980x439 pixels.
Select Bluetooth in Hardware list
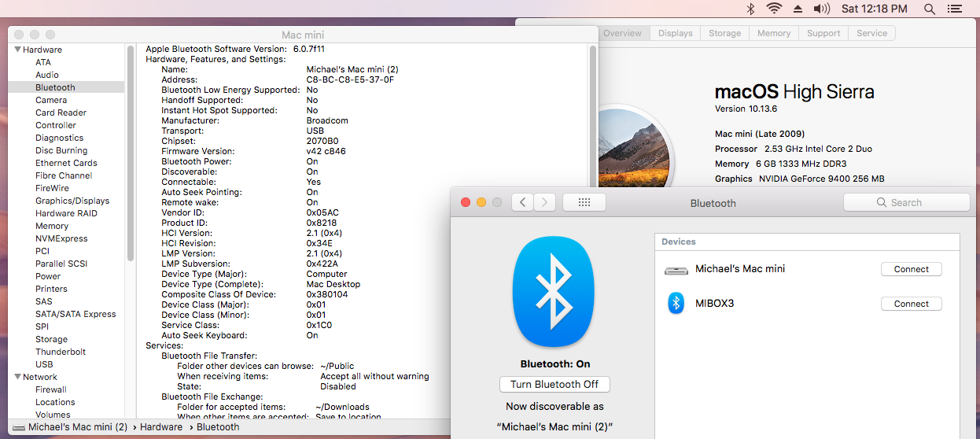(x=55, y=87)
